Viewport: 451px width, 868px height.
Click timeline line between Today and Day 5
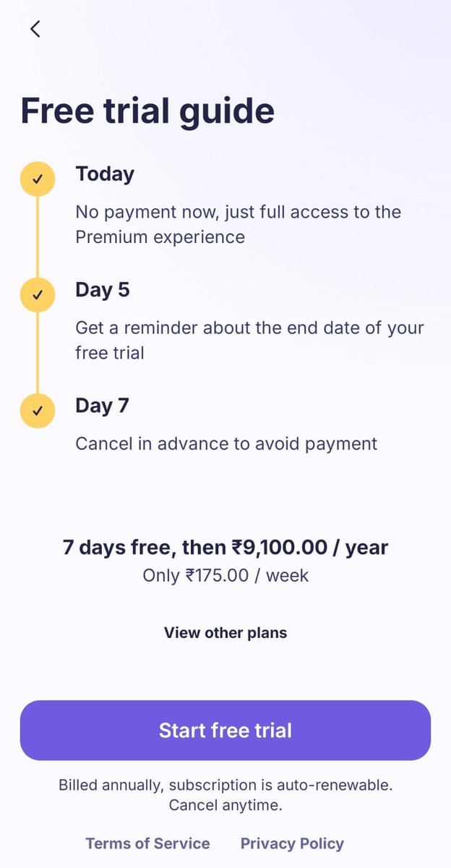[38, 237]
